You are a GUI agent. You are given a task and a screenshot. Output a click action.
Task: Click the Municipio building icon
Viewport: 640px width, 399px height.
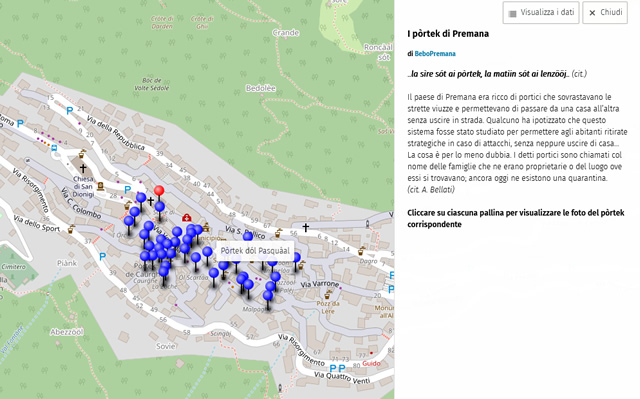point(206,227)
